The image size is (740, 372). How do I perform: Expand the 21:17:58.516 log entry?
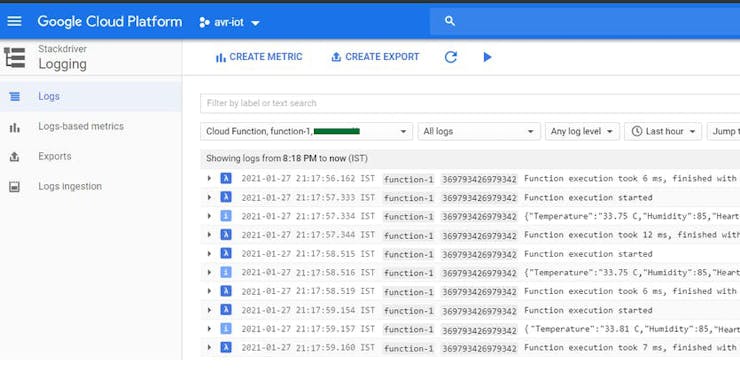[209, 272]
